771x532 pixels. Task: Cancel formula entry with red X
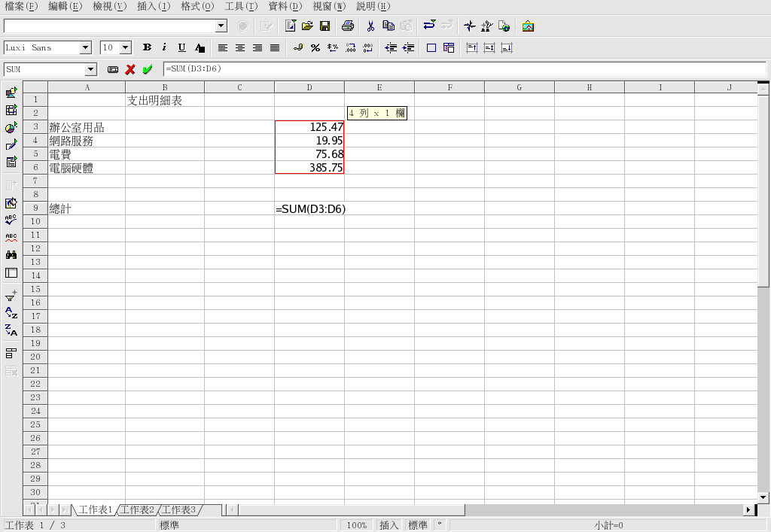130,69
